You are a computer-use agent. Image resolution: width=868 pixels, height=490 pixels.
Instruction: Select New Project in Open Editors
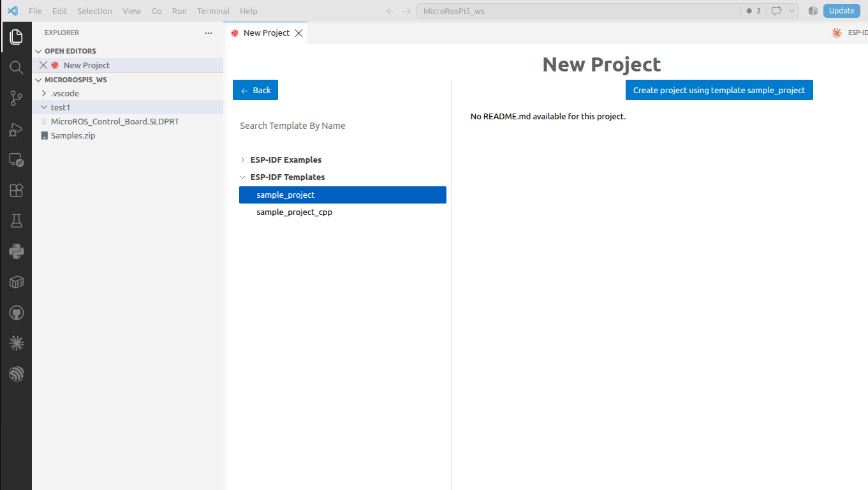128,65
